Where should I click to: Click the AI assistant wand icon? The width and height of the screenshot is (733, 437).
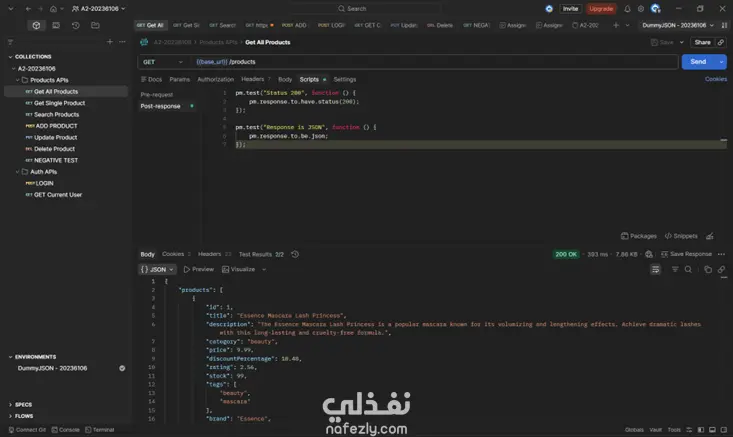(x=710, y=236)
